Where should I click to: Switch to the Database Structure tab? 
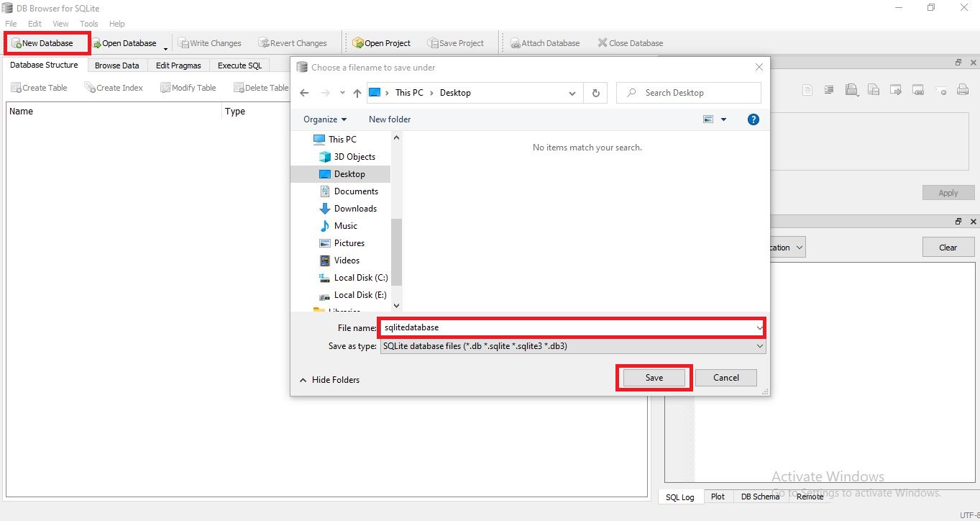(x=44, y=65)
